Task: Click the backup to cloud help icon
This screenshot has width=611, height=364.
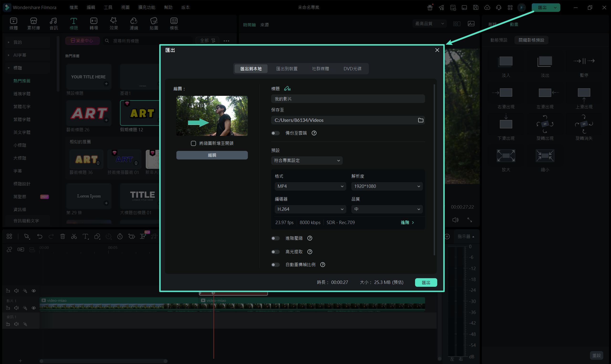Action: [x=314, y=133]
